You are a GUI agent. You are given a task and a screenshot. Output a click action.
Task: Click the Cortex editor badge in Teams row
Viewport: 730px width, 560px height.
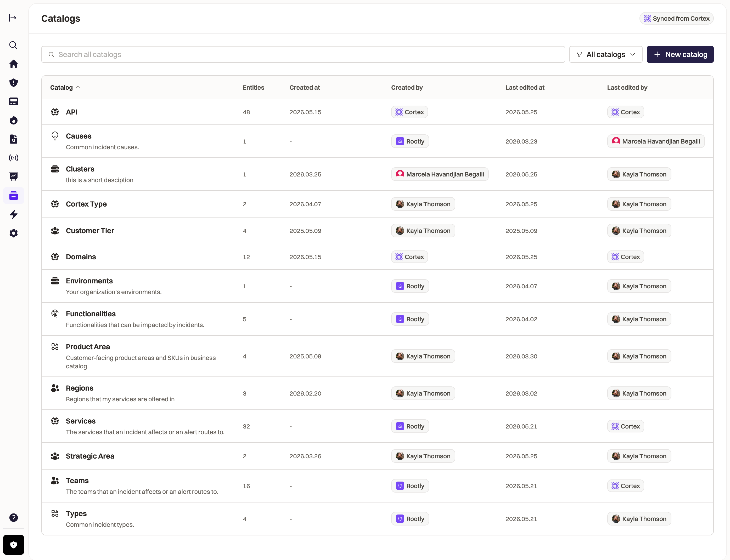click(x=625, y=486)
